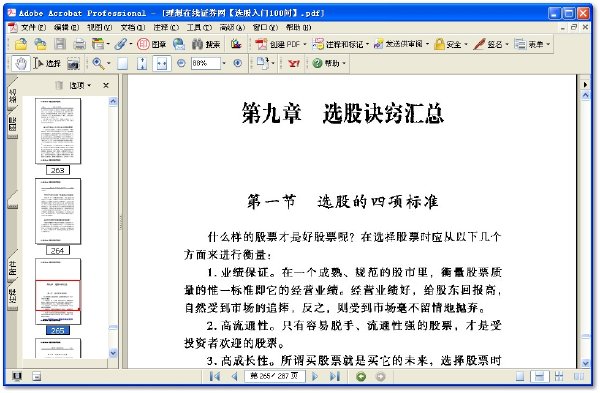Click the 表单 forms button
600x393 pixels.
point(529,44)
